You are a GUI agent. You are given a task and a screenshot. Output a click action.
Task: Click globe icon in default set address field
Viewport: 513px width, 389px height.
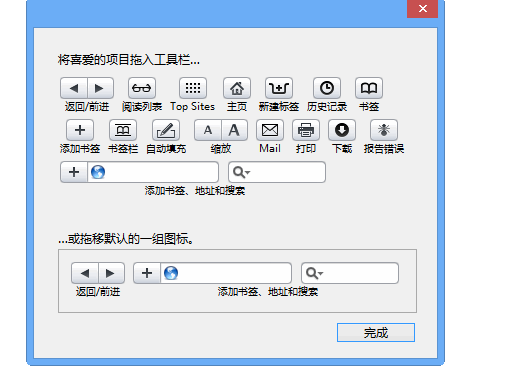(x=171, y=273)
